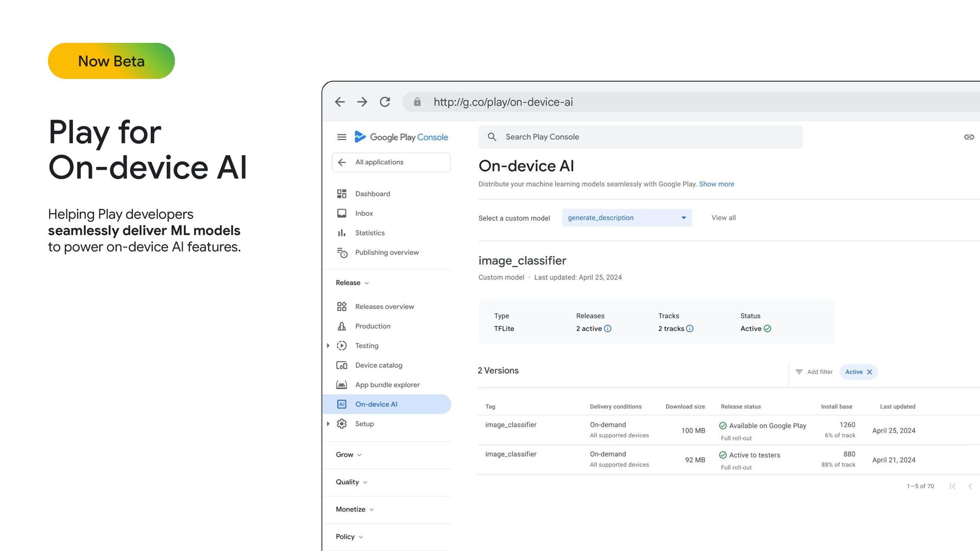Image resolution: width=980 pixels, height=551 pixels.
Task: Click the Add filter button
Action: tap(814, 372)
